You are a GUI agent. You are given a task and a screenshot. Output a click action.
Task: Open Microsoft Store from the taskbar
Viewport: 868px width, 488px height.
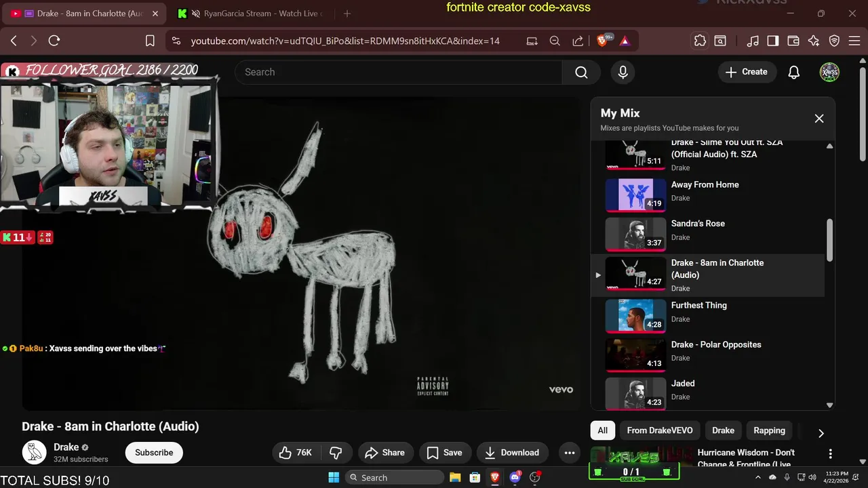coord(475,477)
